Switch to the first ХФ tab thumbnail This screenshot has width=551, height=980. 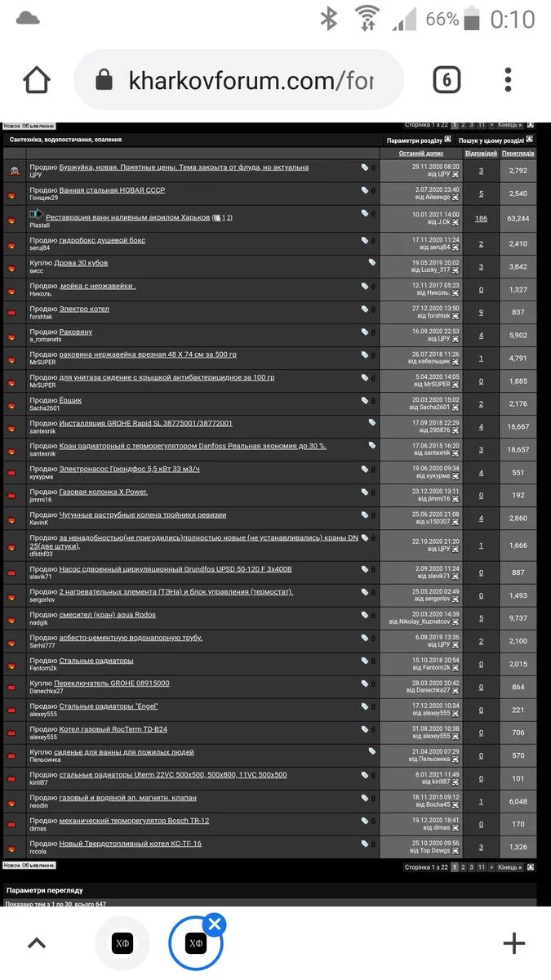(x=122, y=944)
